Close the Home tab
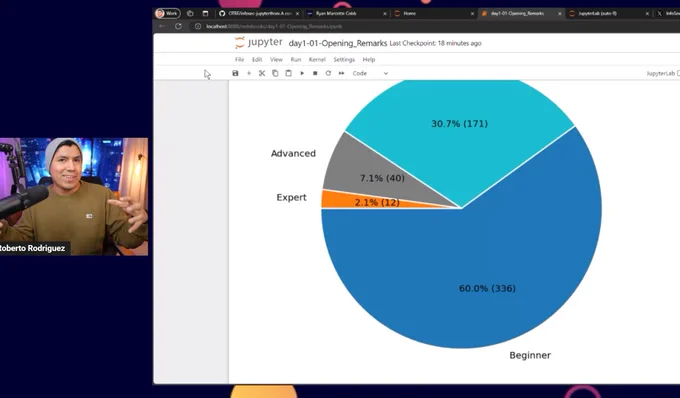 point(472,14)
